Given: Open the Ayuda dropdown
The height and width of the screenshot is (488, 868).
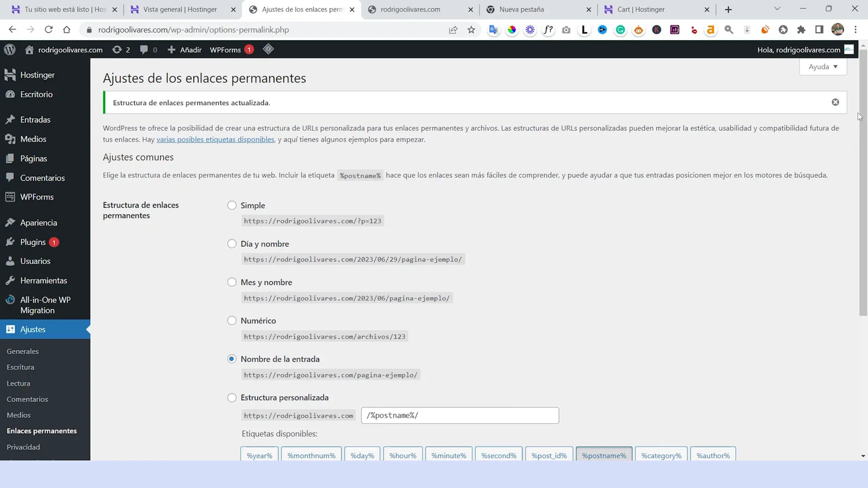Looking at the screenshot, I should (822, 66).
